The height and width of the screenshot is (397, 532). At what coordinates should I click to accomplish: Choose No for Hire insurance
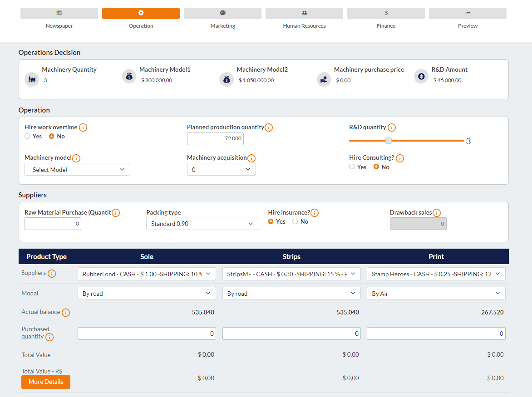[x=295, y=221]
